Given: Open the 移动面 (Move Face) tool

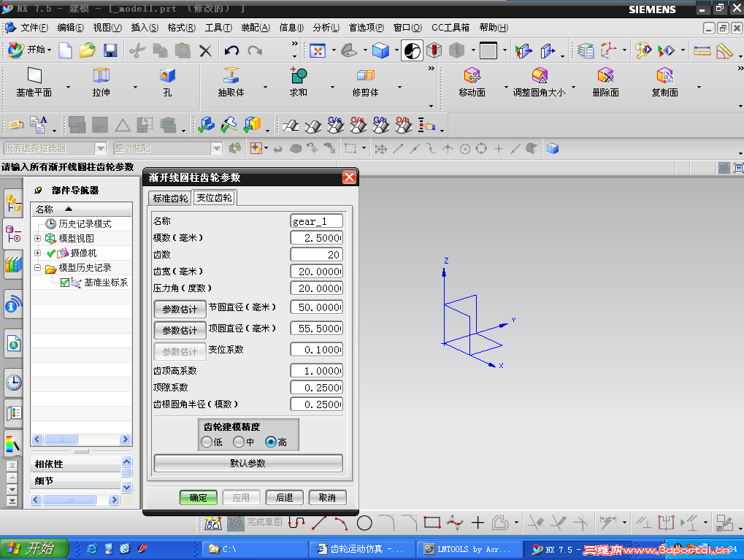Looking at the screenshot, I should [472, 82].
